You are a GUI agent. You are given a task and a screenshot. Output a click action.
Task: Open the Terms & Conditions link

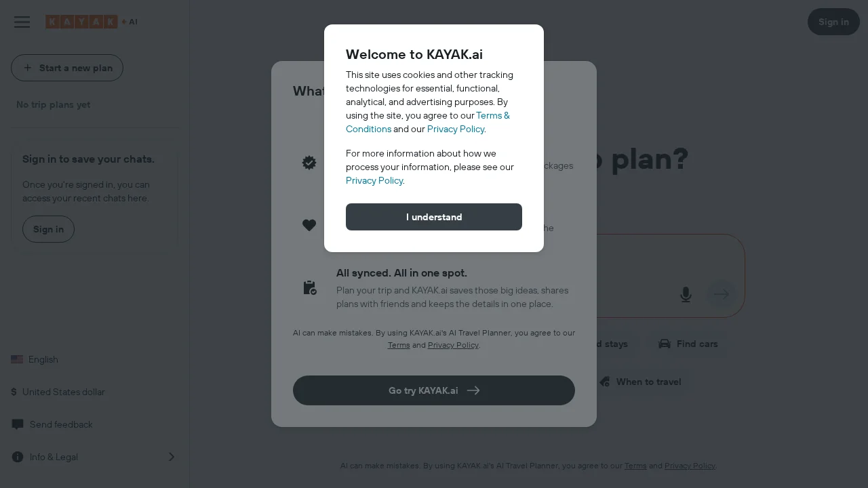[x=492, y=115]
